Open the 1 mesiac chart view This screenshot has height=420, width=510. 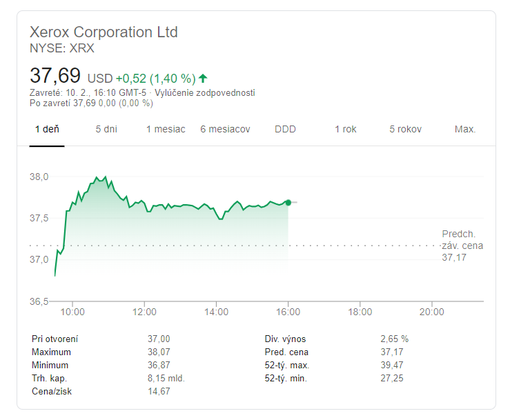coord(166,130)
